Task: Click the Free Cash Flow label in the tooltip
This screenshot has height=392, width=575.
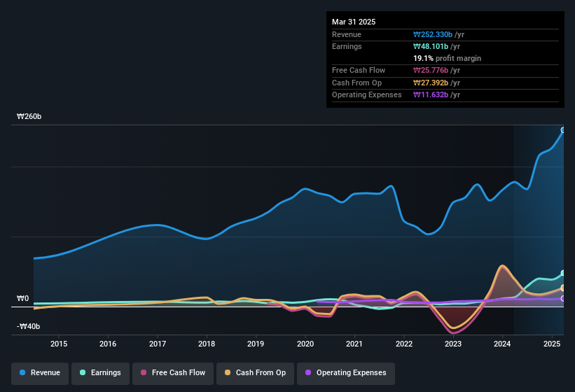Action: pyautogui.click(x=359, y=70)
